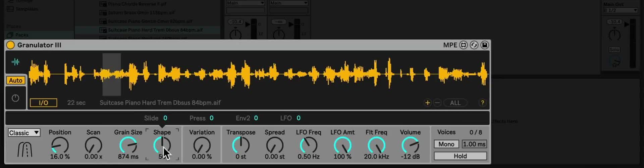Click the minus zoom-out icon
Screen dimensions: 644x168
pyautogui.click(x=437, y=103)
